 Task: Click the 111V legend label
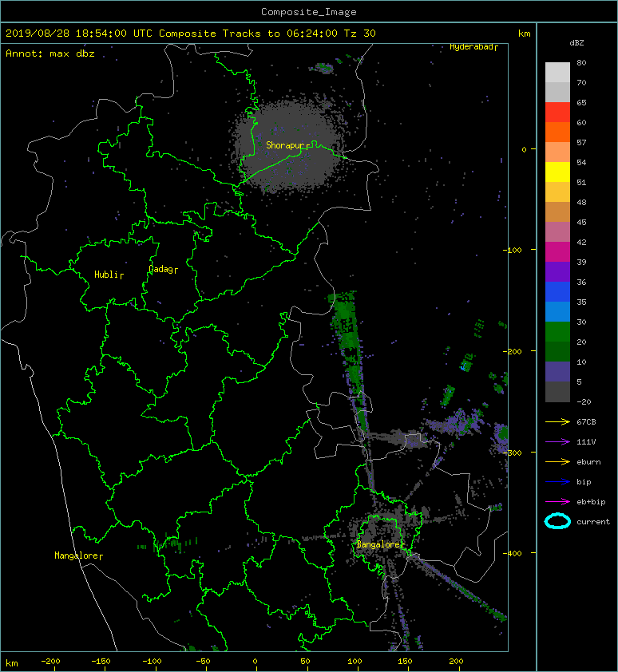click(586, 442)
